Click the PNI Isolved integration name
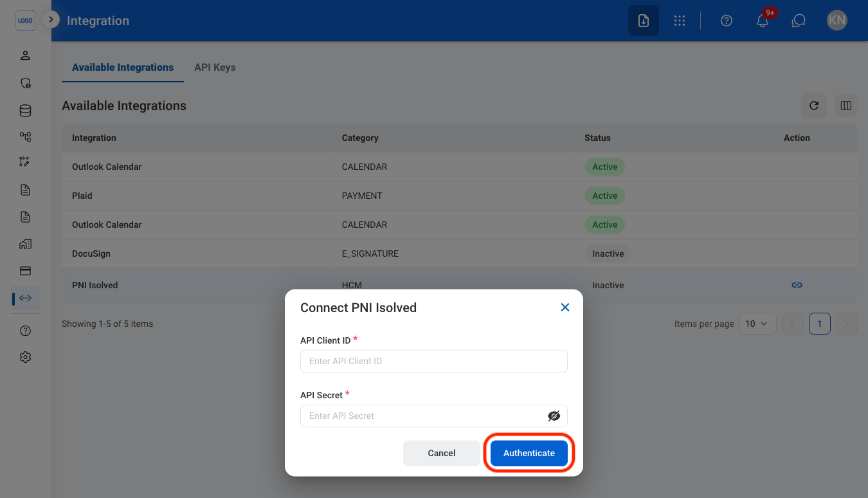 click(95, 285)
